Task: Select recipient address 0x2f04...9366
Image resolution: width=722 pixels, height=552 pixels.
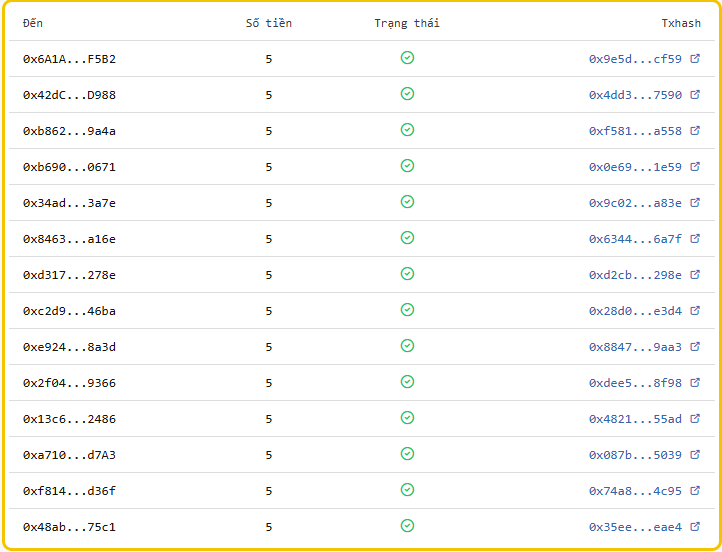Action: pyautogui.click(x=69, y=383)
